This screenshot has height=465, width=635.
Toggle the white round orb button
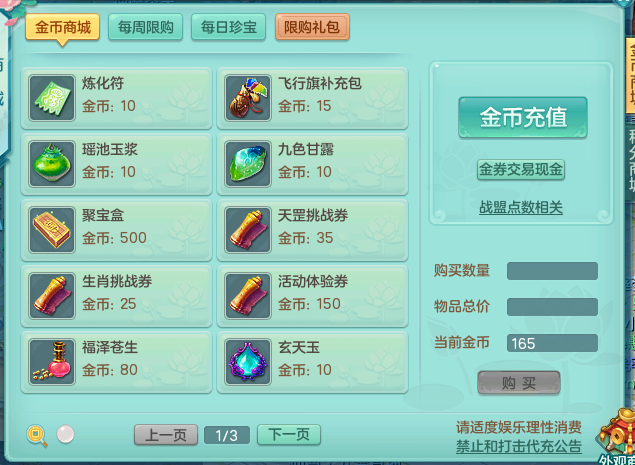[65, 434]
